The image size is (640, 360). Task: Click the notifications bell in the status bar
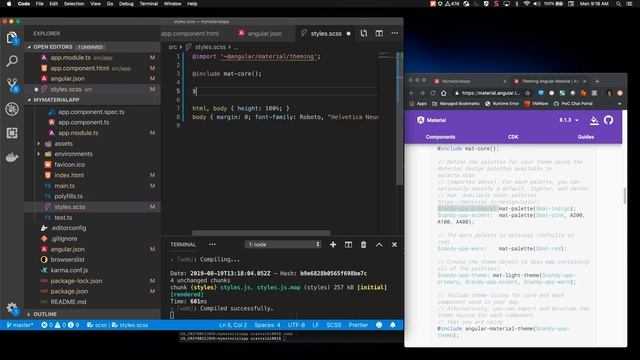(x=393, y=325)
